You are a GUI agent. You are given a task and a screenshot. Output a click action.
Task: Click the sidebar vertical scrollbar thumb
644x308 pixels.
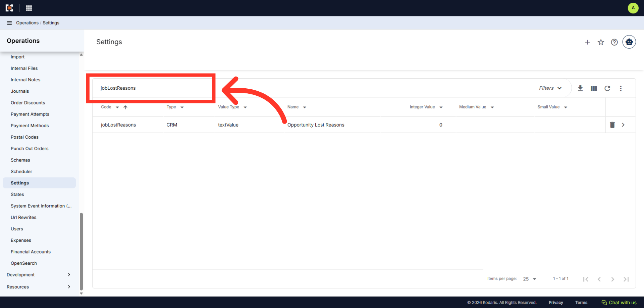81,251
